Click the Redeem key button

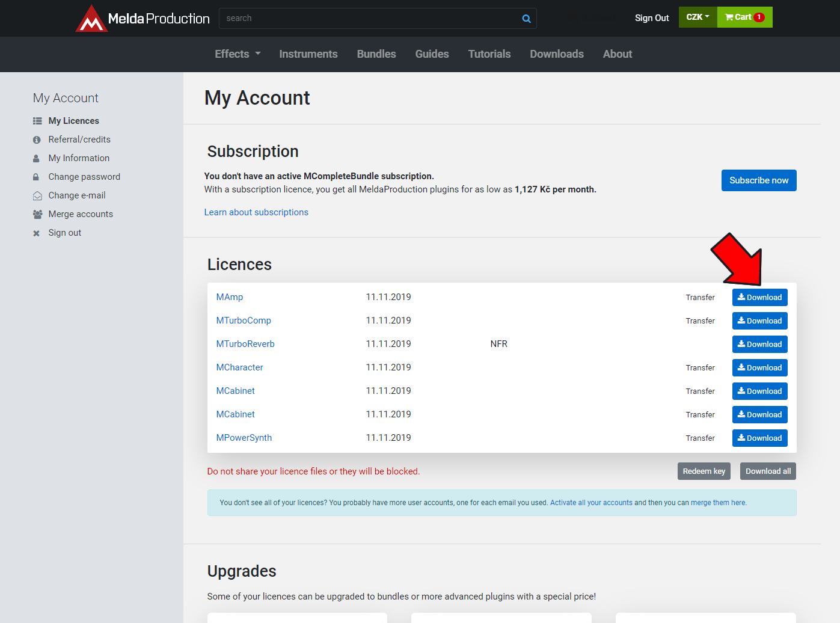[704, 471]
